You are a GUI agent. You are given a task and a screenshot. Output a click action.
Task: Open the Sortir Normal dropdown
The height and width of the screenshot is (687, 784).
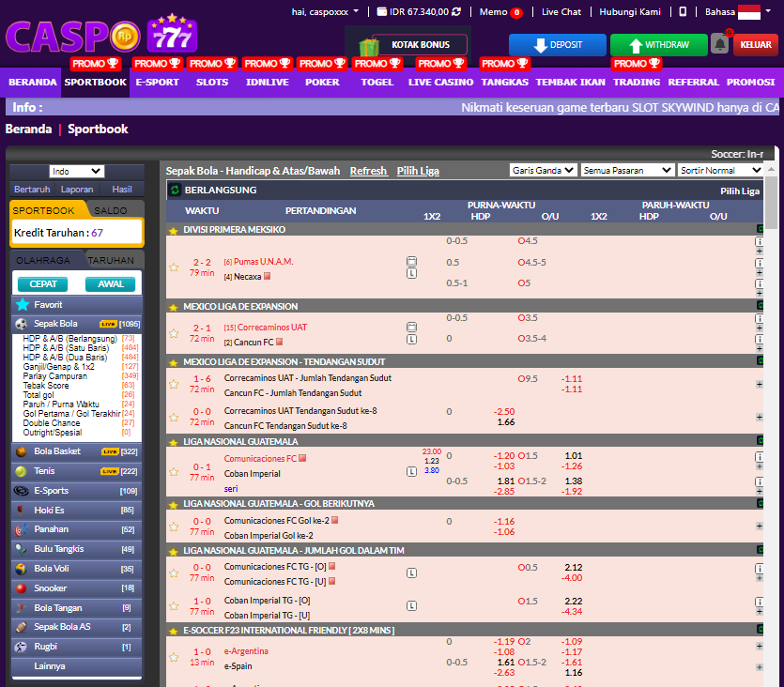coord(720,171)
